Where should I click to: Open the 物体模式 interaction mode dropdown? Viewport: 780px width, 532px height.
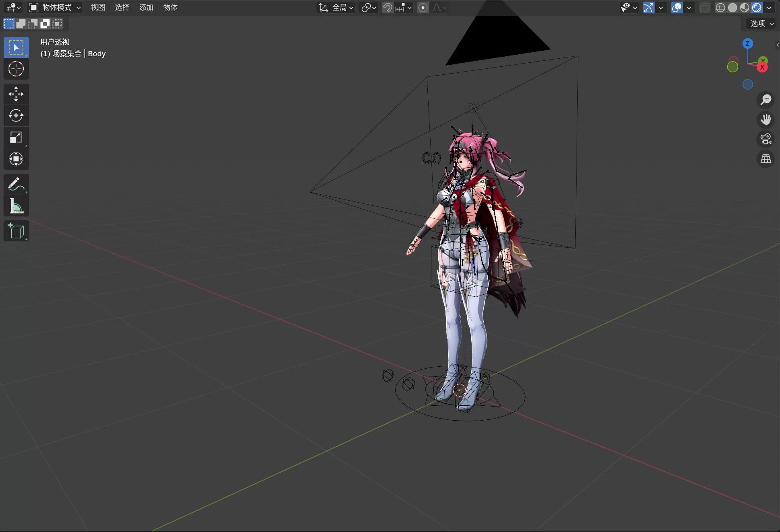coord(55,7)
